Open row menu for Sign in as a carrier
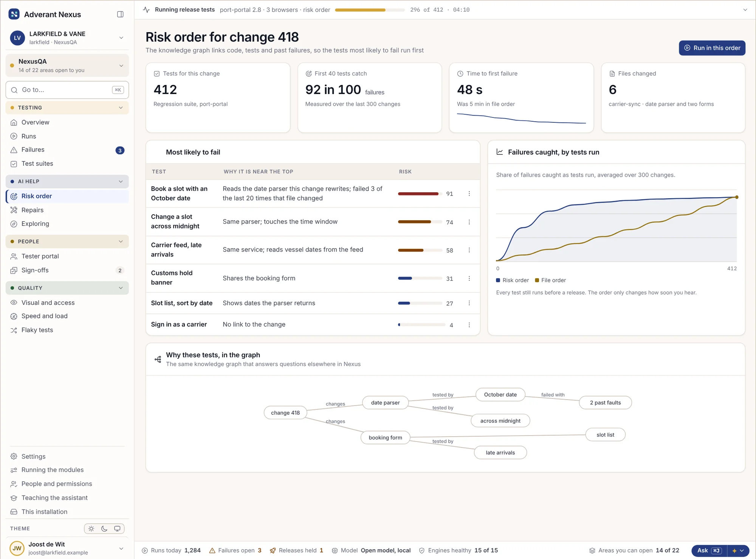Viewport: 756px width, 559px height. pos(469,325)
